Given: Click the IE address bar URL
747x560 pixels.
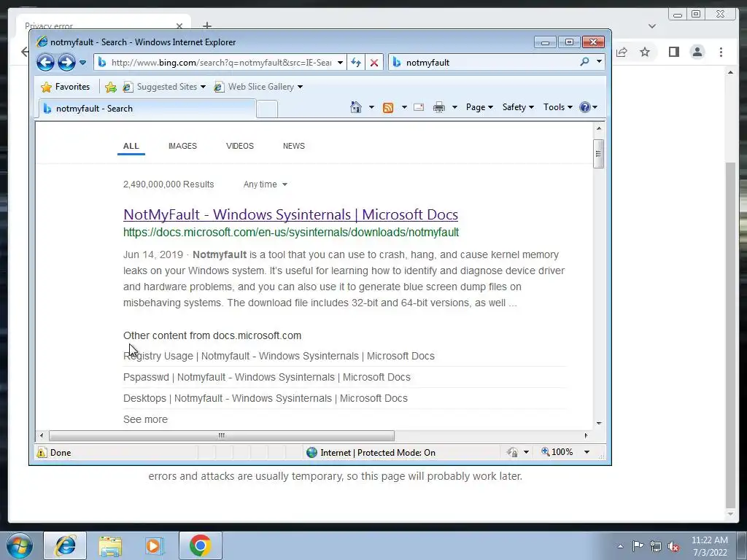Looking at the screenshot, I should [x=221, y=63].
